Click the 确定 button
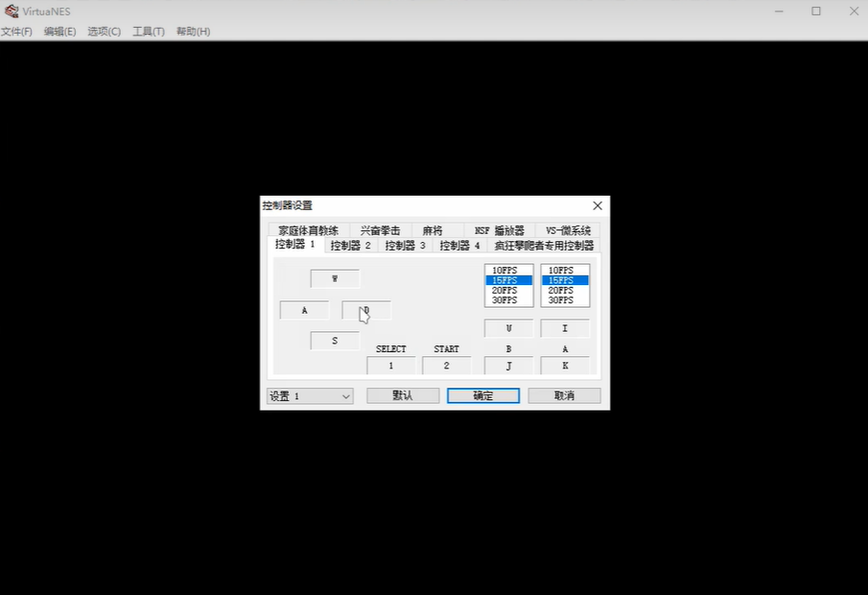This screenshot has height=595, width=868. pyautogui.click(x=483, y=395)
